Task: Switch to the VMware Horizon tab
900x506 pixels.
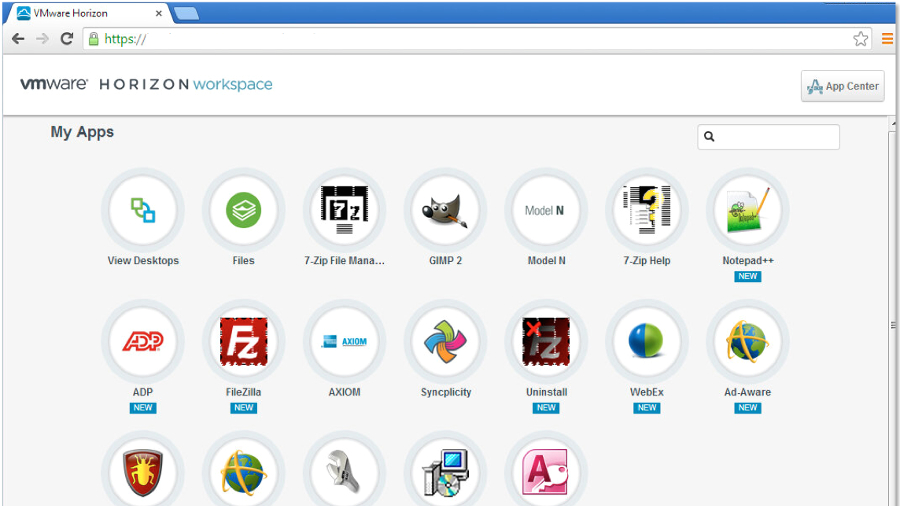Action: click(x=86, y=13)
